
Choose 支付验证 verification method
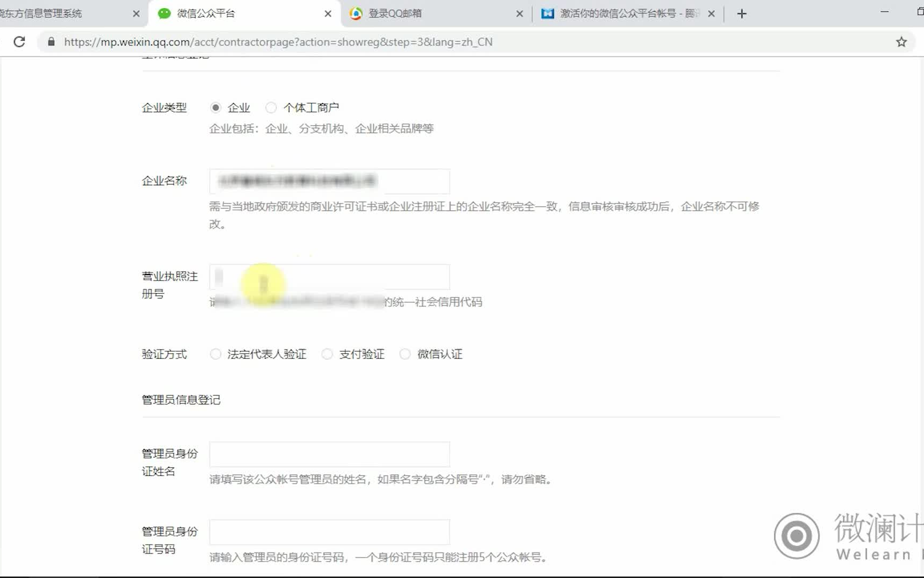point(327,354)
